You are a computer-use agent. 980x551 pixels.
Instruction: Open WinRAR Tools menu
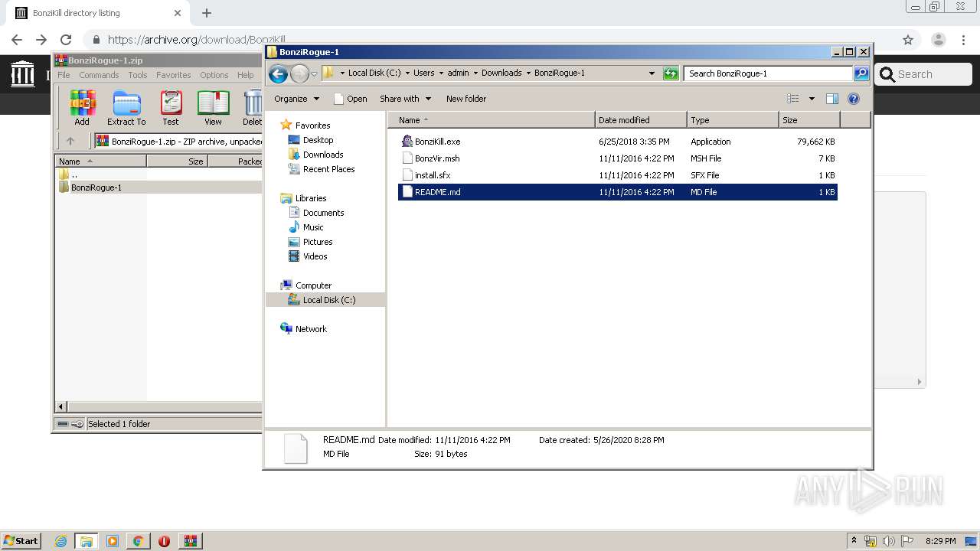click(x=138, y=75)
